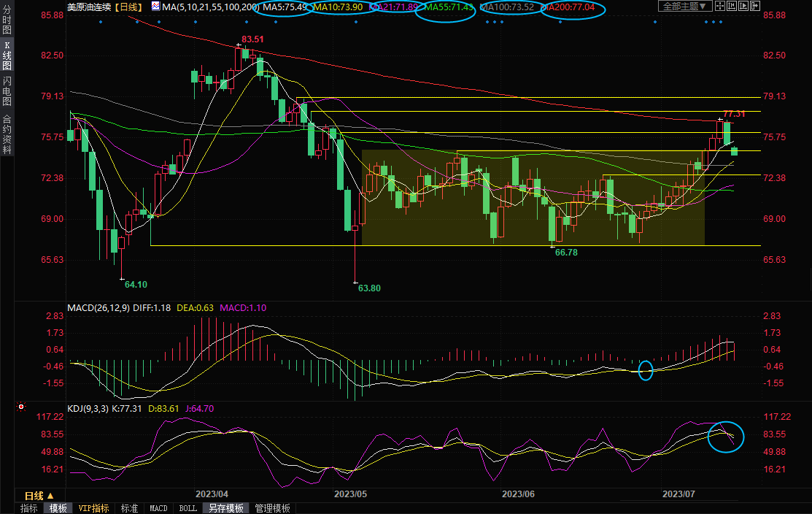This screenshot has width=812, height=514.
Task: Open the VIP指标 tab
Action: click(x=93, y=508)
